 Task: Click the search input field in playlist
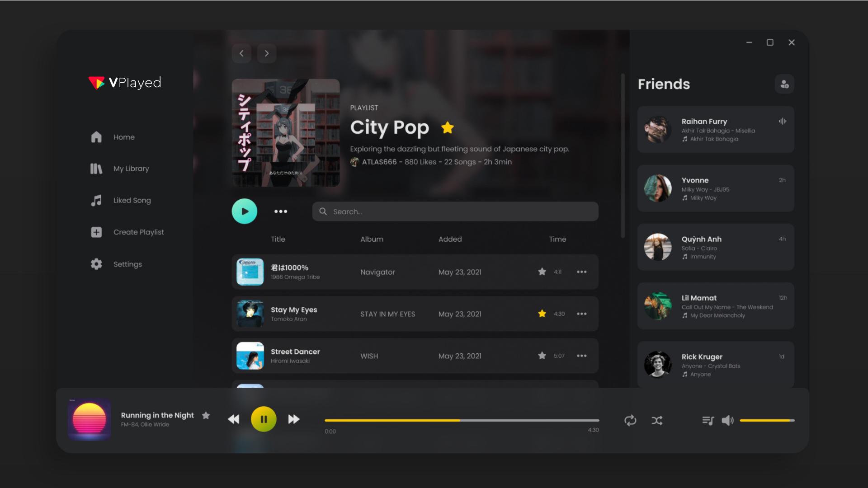point(455,211)
